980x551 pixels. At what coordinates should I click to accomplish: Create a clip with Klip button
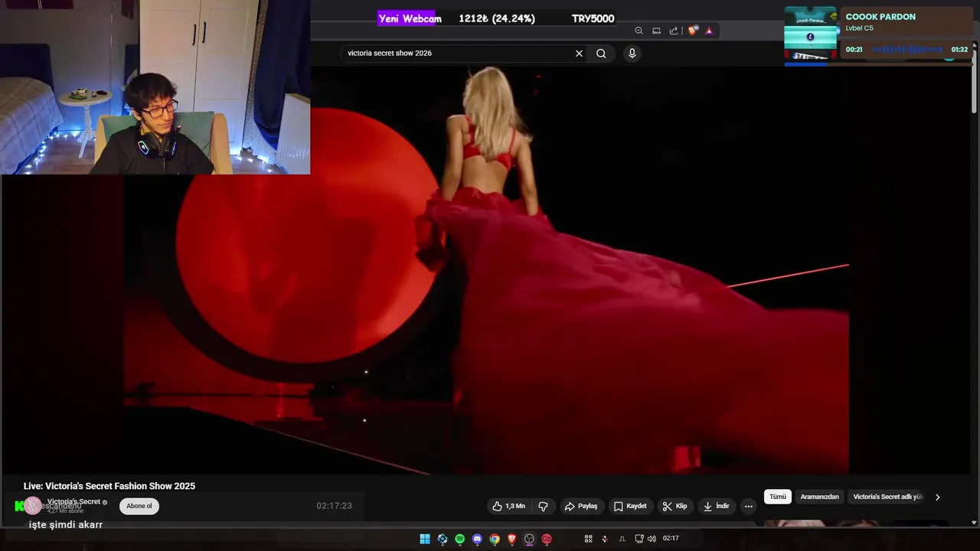point(675,506)
